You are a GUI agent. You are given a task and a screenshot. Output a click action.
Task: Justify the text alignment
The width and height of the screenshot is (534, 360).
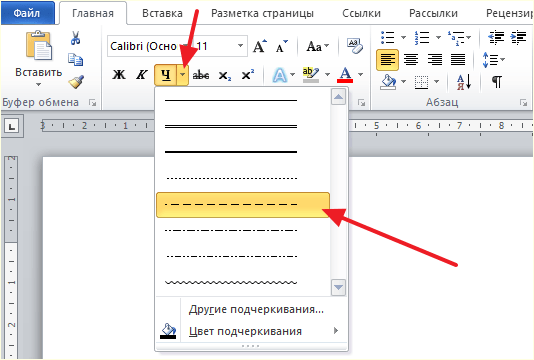(x=458, y=60)
